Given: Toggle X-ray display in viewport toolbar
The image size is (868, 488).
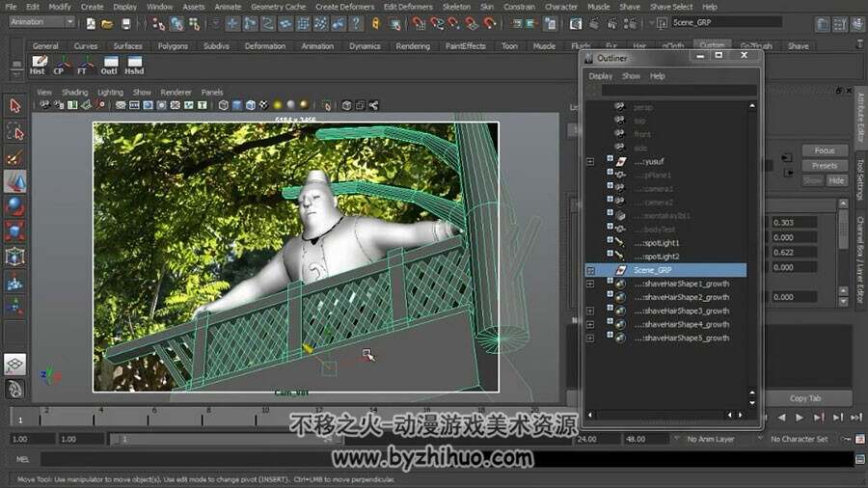Looking at the screenshot, I should click(x=346, y=105).
